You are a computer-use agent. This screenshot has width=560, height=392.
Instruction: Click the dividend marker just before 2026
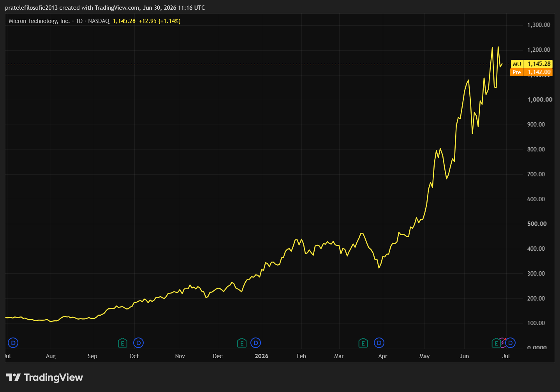[256, 343]
